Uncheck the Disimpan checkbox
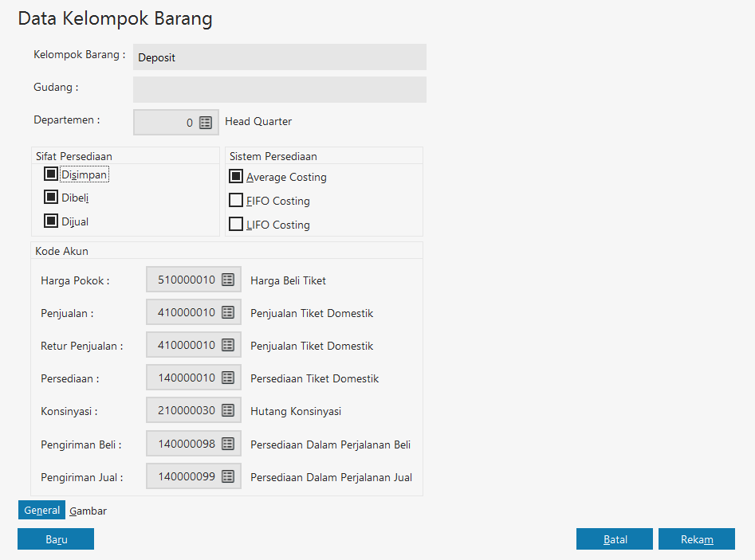The height and width of the screenshot is (560, 755). click(51, 174)
